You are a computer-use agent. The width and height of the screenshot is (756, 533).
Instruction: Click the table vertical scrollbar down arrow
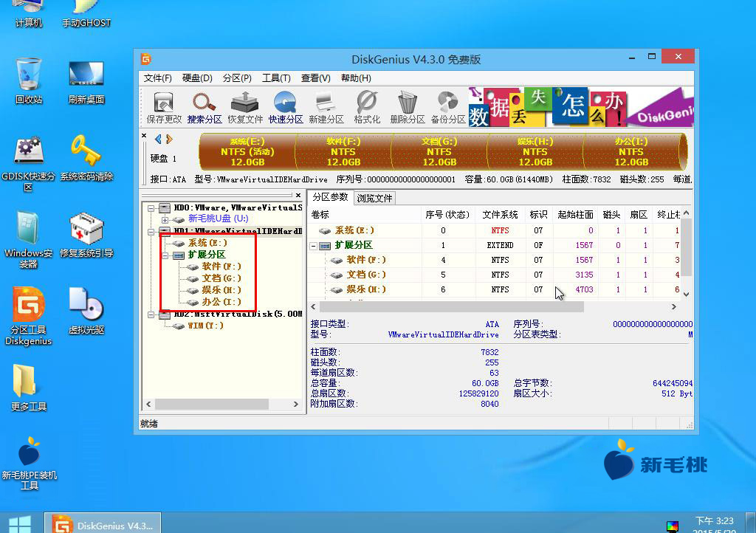click(x=686, y=295)
